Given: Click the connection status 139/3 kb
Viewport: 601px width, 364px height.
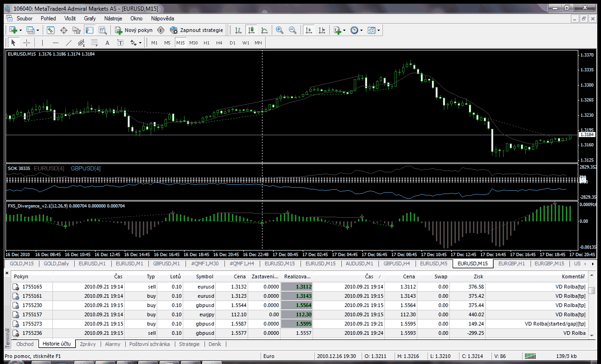Looking at the screenshot, I should (566, 356).
